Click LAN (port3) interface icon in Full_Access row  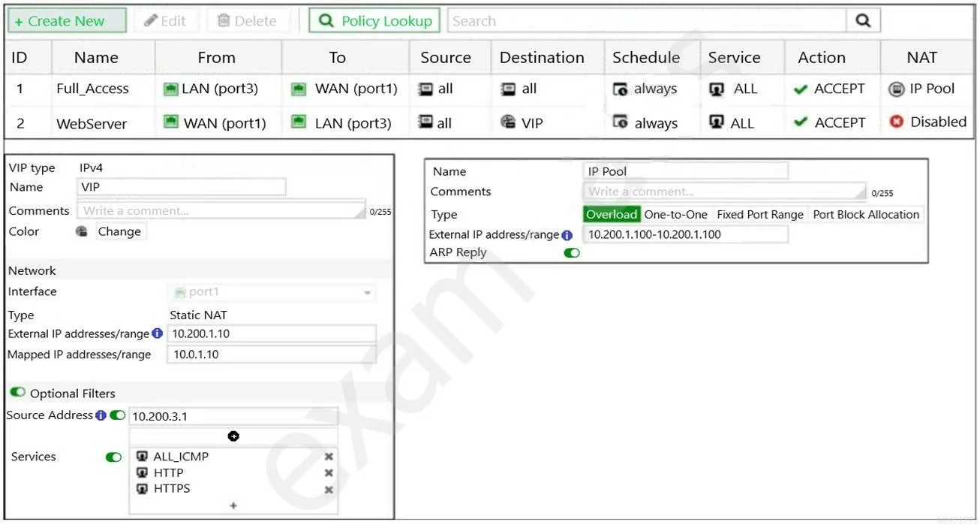(170, 89)
